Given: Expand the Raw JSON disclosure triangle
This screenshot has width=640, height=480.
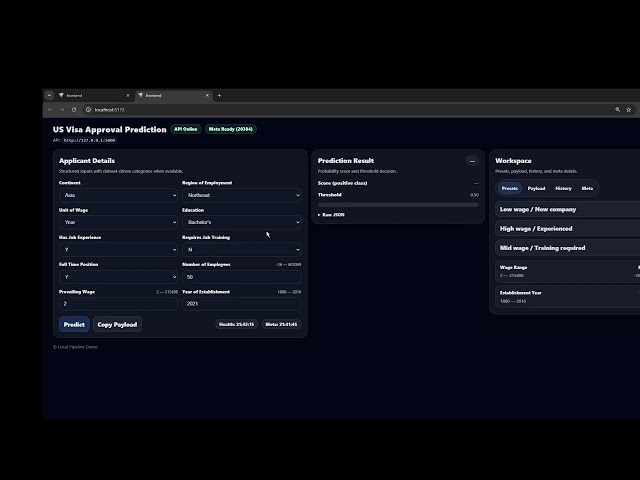Looking at the screenshot, I should [x=320, y=215].
